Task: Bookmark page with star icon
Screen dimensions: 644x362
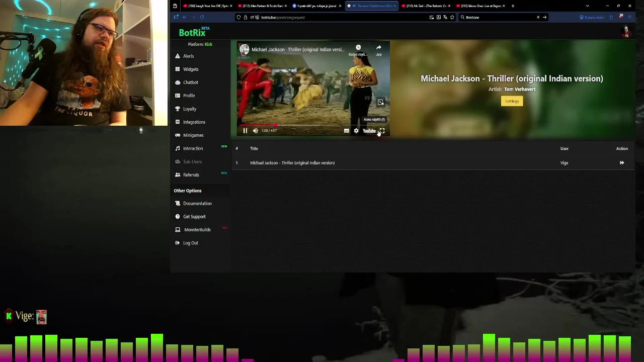Action: 452,17
